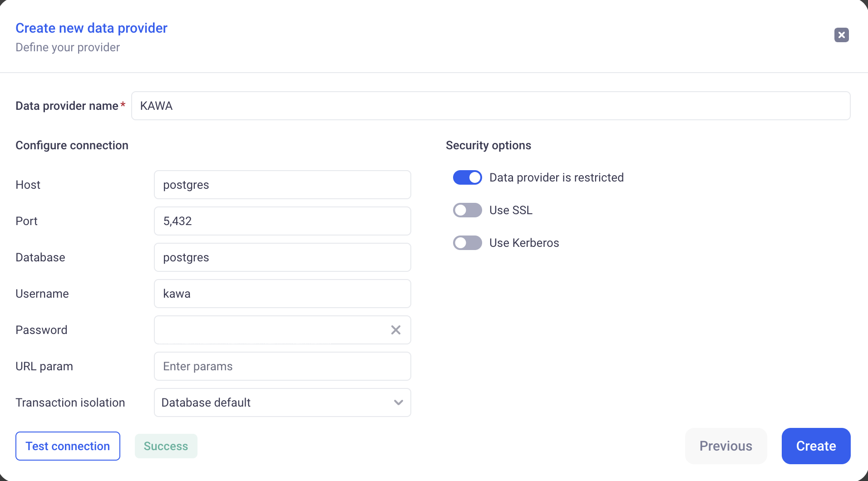The height and width of the screenshot is (481, 868).
Task: Click the Success status badge
Action: [166, 446]
